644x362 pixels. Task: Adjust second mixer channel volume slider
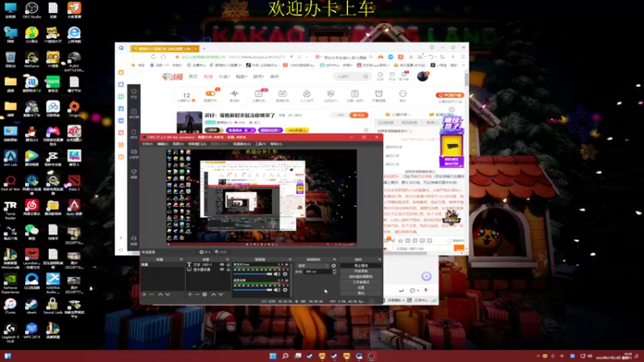(253, 290)
